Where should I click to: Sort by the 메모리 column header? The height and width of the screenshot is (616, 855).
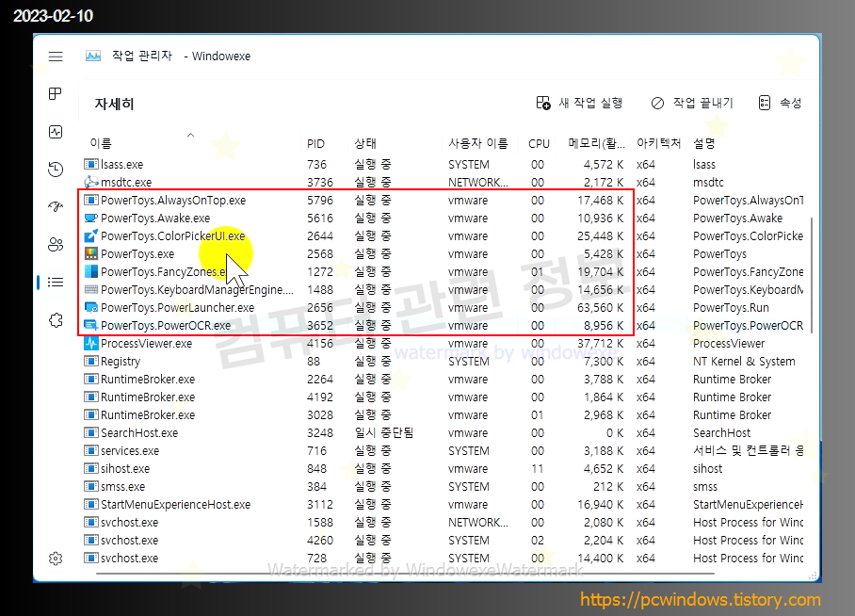tap(597, 143)
